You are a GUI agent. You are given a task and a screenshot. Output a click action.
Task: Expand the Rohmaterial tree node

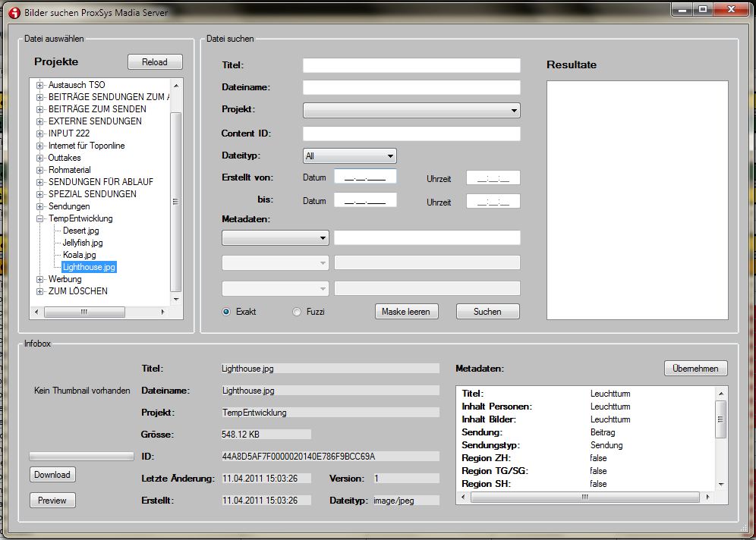tap(40, 170)
